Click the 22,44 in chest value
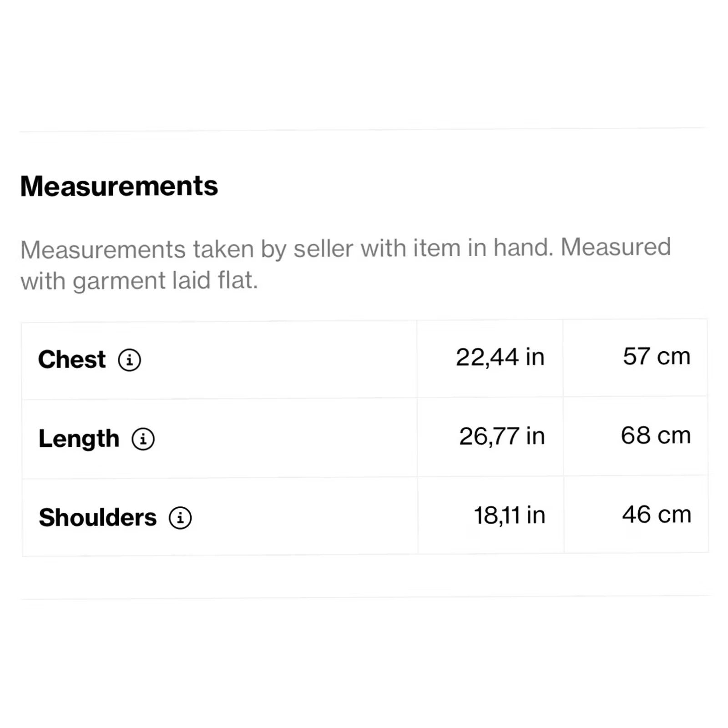This screenshot has width=728, height=728. pyautogui.click(x=500, y=357)
